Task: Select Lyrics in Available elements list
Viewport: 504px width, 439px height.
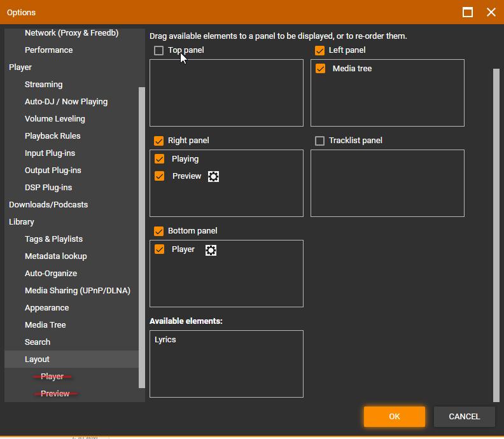Action: [x=165, y=340]
